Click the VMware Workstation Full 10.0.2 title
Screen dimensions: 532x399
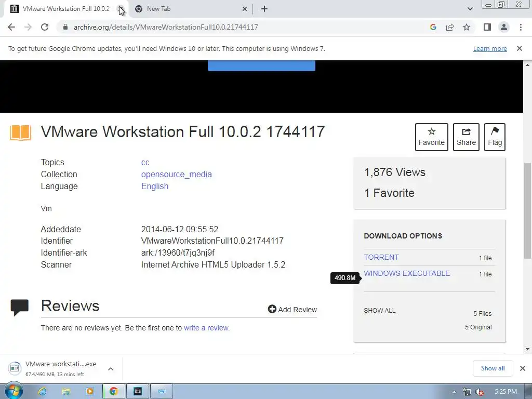coord(183,131)
